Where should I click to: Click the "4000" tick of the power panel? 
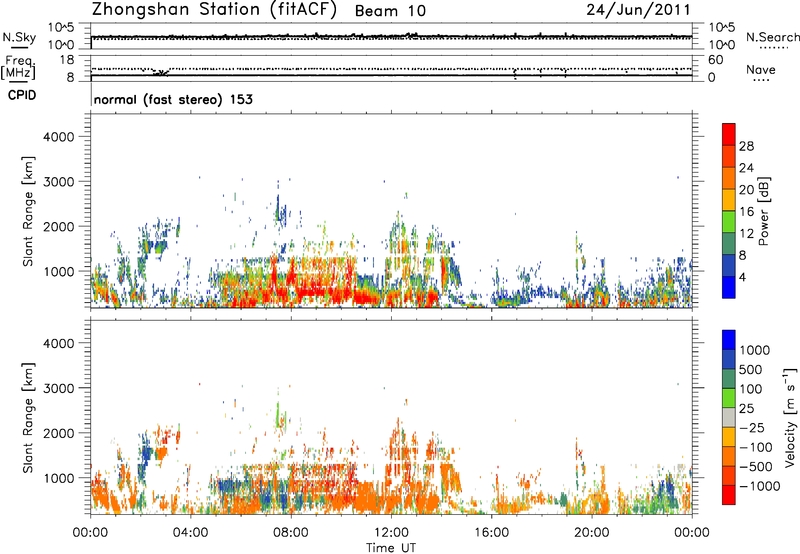[x=58, y=137]
